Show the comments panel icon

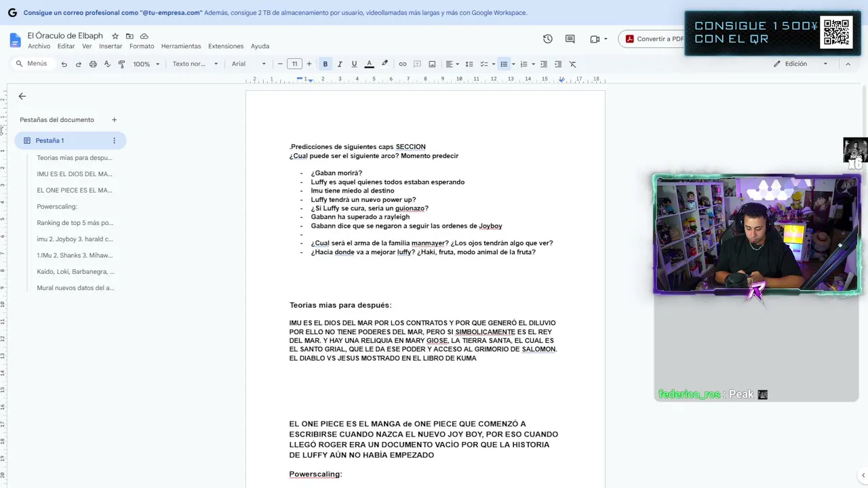[570, 39]
